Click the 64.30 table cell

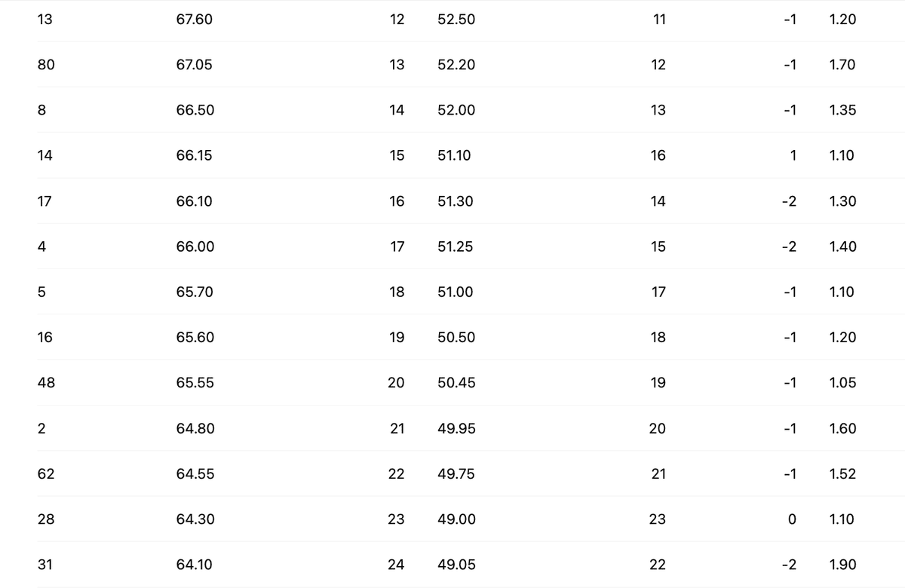(195, 519)
